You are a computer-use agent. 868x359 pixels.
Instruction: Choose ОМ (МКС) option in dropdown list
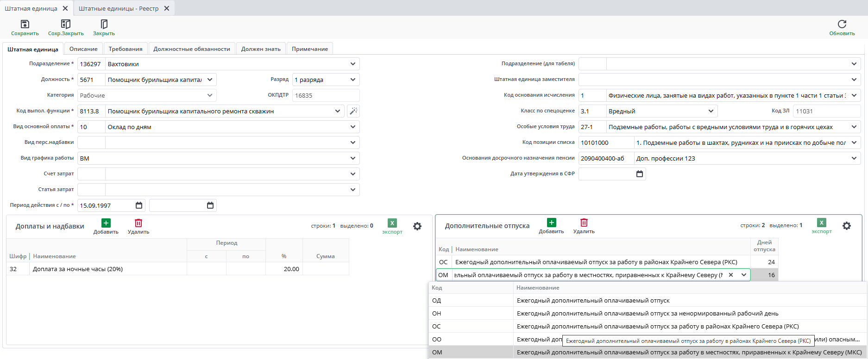[648, 352]
